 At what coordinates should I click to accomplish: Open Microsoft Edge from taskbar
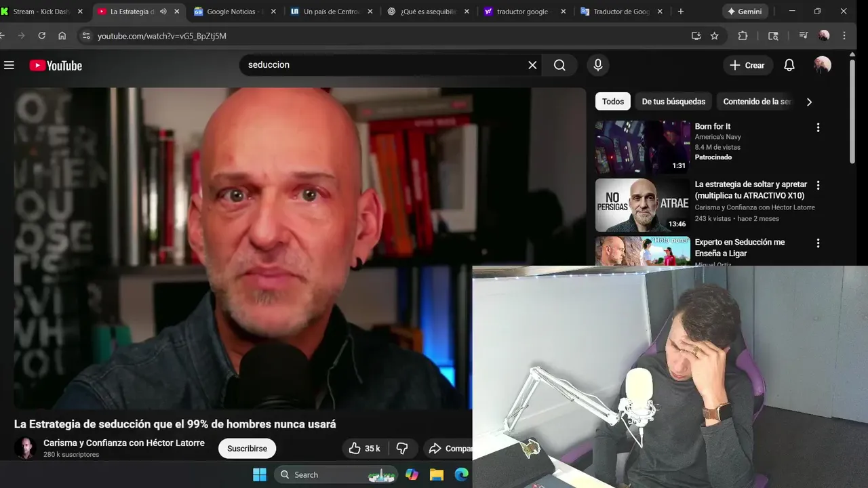461,474
